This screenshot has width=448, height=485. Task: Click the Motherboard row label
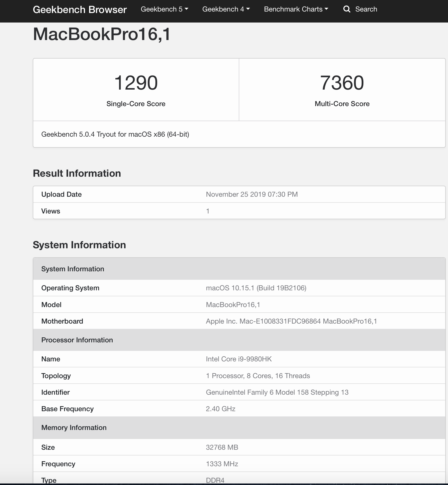[x=62, y=321]
